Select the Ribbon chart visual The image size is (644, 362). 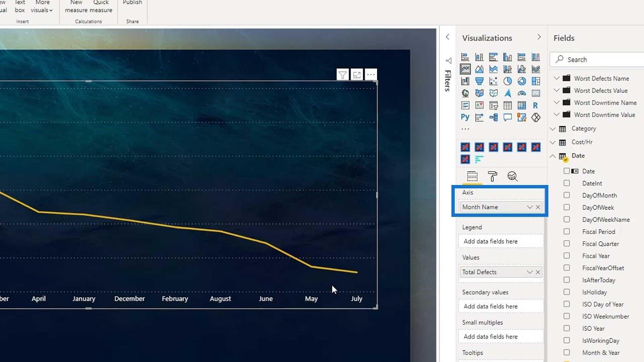536,69
